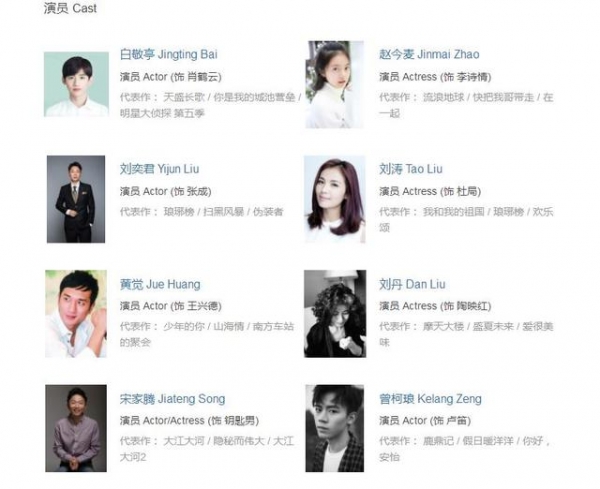The height and width of the screenshot is (489, 600).
Task: Select Jue Huang's portrait thumbnail
Action: pyautogui.click(x=76, y=314)
